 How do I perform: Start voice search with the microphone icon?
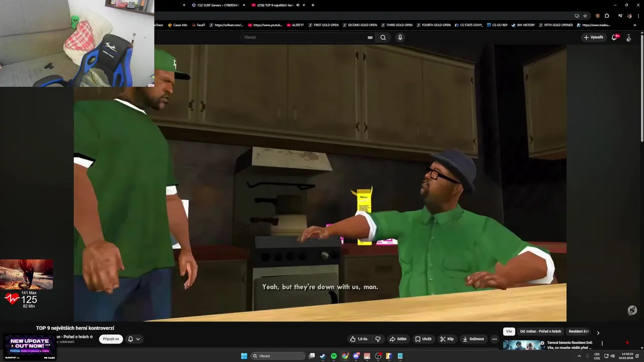tap(400, 37)
